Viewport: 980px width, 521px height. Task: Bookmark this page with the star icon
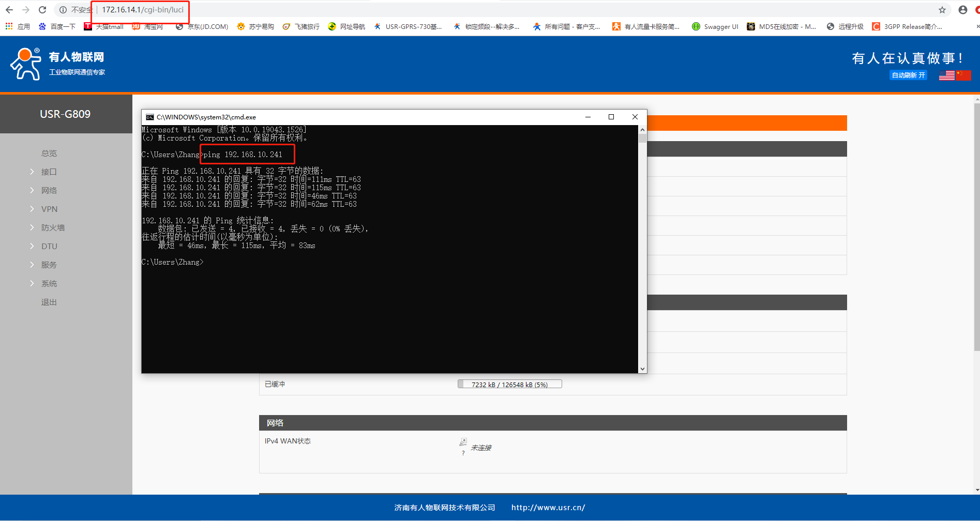[942, 10]
